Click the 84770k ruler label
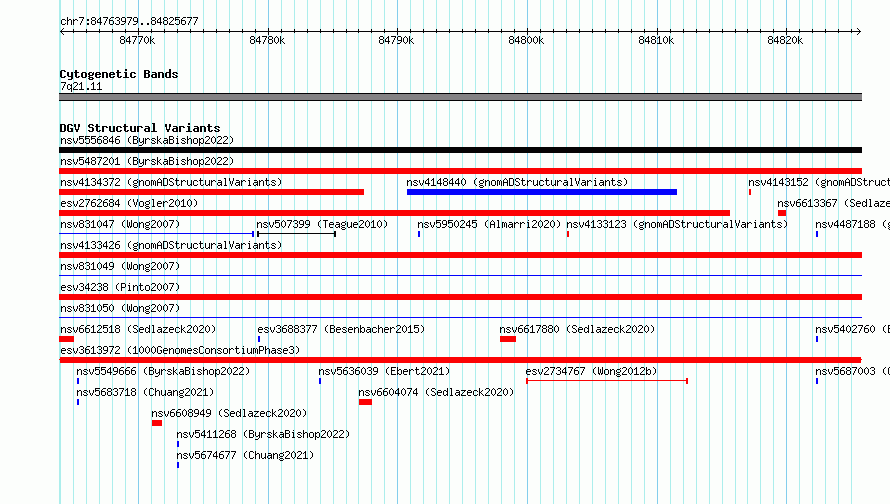The width and height of the screenshot is (890, 504). tap(137, 40)
